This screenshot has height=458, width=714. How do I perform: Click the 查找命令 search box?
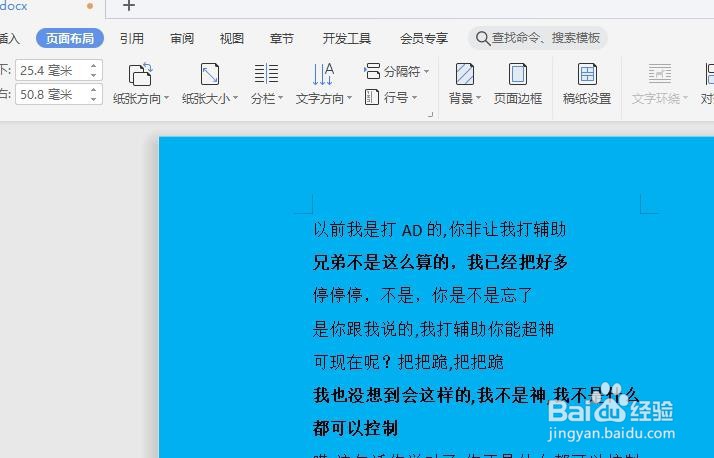[538, 38]
